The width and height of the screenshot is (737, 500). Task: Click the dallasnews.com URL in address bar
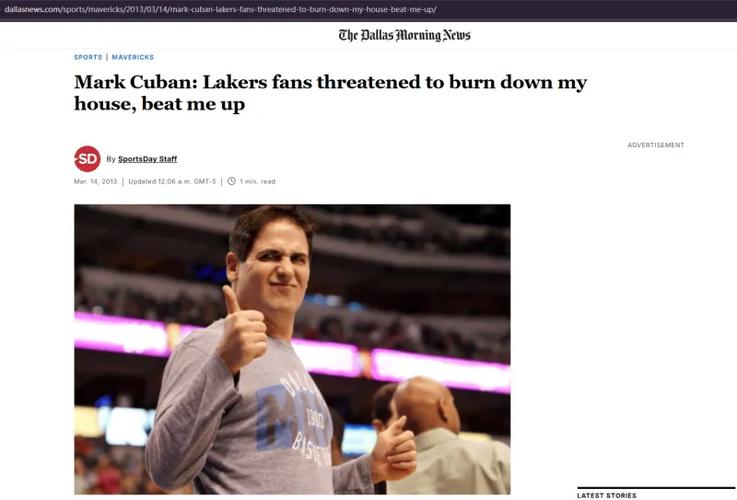coord(220,9)
